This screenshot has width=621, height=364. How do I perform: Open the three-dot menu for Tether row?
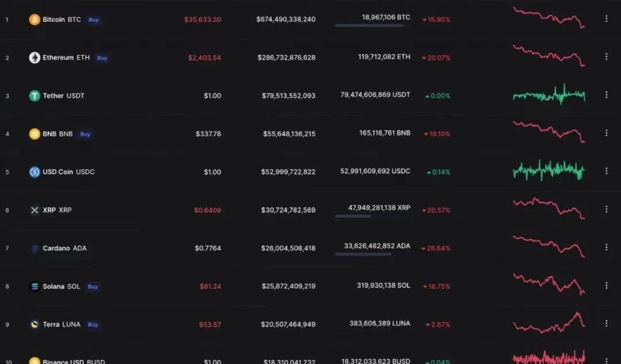click(606, 95)
